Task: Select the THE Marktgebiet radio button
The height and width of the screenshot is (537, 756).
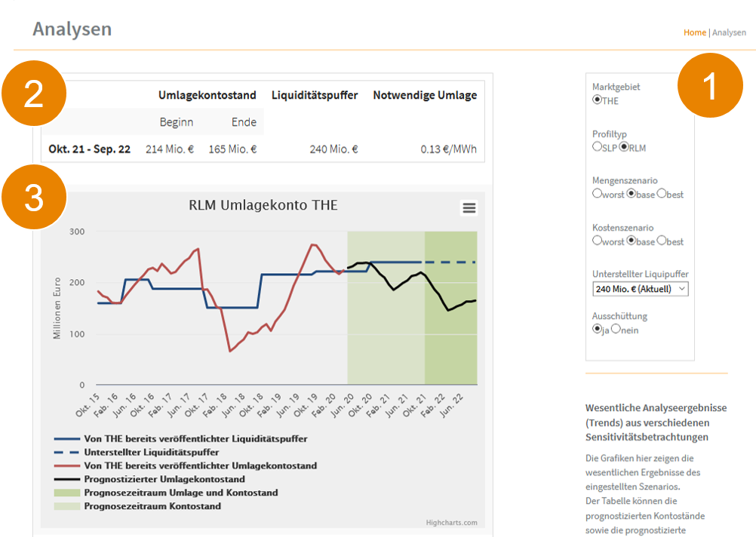Action: (x=597, y=100)
